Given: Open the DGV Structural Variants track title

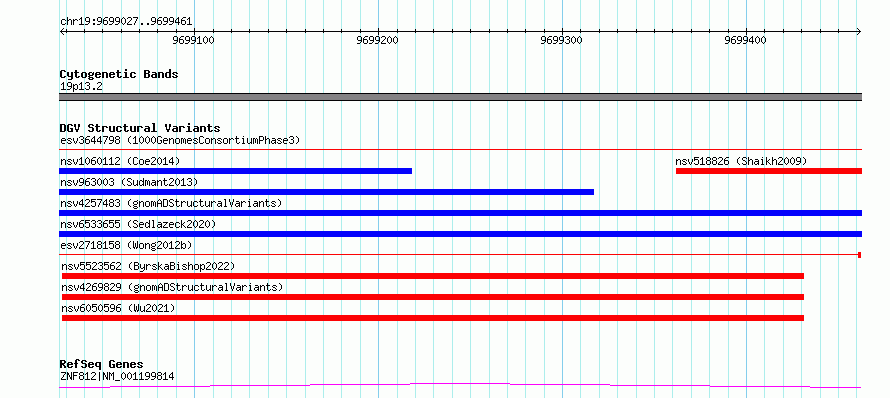Looking at the screenshot, I should (140, 128).
